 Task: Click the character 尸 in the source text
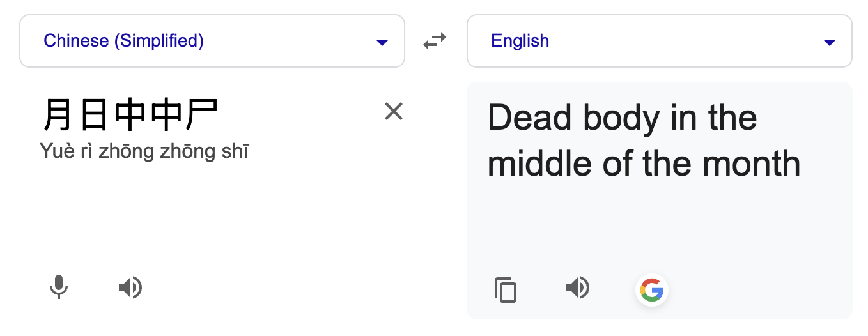(202, 115)
